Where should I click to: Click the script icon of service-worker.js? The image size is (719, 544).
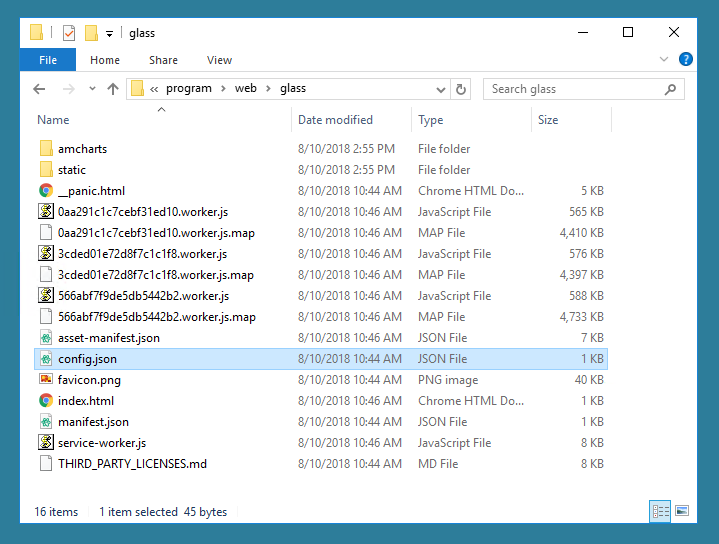click(46, 443)
